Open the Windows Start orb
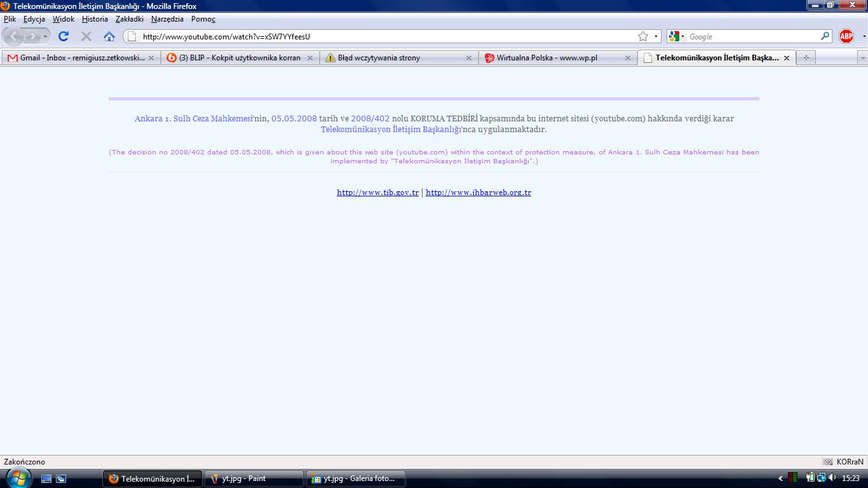 click(x=17, y=477)
